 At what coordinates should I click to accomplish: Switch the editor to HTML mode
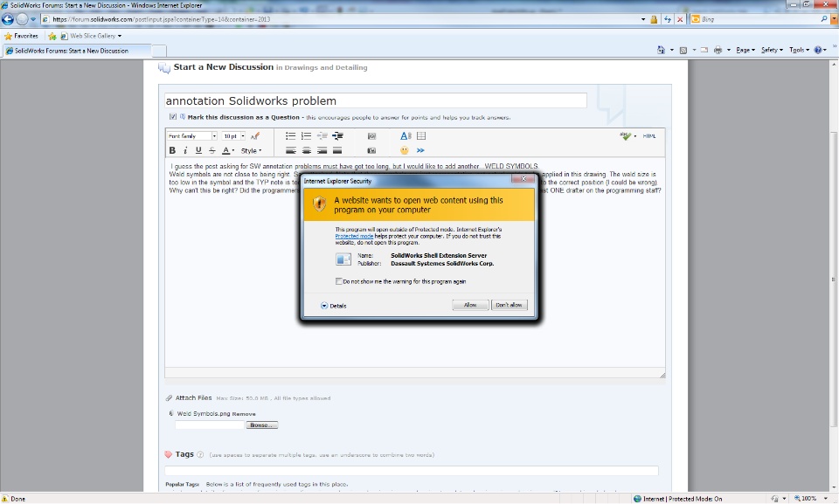pos(649,136)
